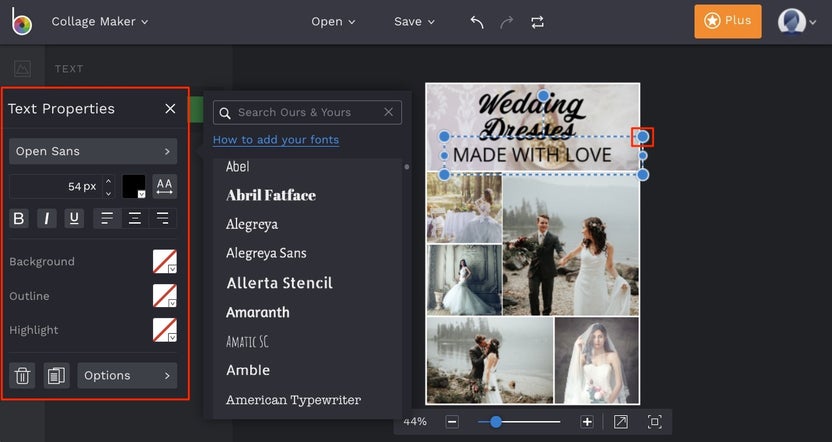Click the redo arrow icon
The height and width of the screenshot is (442, 832).
pos(507,22)
